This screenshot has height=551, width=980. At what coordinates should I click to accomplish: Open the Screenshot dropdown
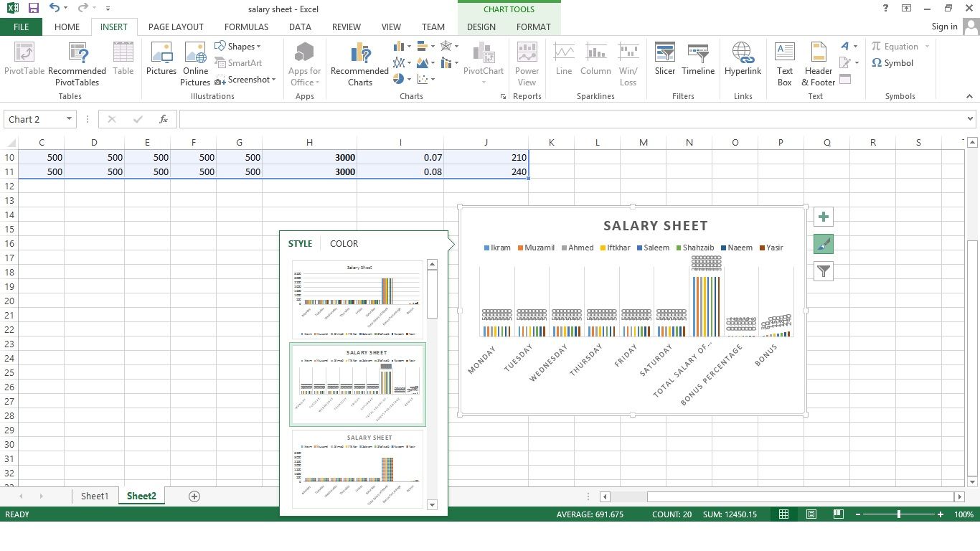pyautogui.click(x=245, y=80)
